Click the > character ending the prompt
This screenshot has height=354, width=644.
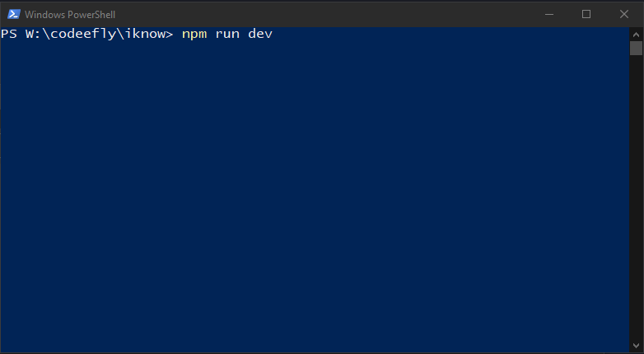click(x=169, y=34)
